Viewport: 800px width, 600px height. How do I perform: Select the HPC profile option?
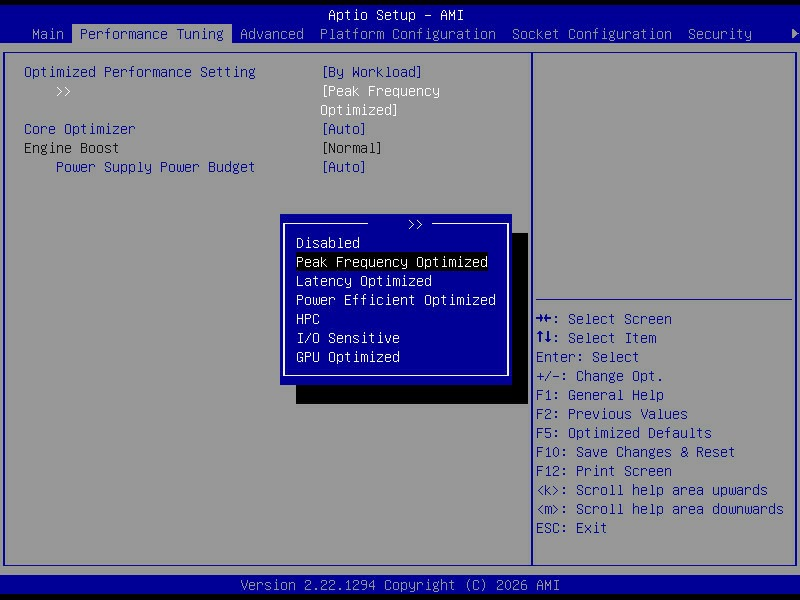[308, 319]
